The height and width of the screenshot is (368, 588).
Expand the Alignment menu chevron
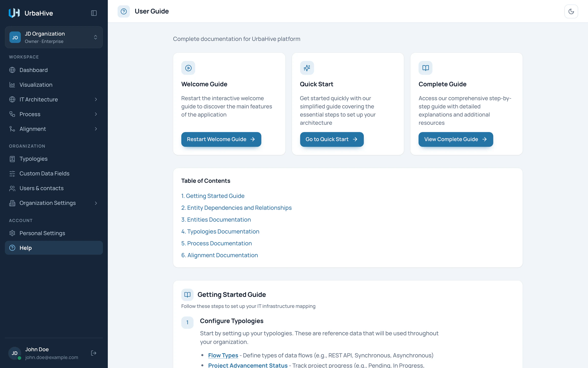pyautogui.click(x=96, y=129)
